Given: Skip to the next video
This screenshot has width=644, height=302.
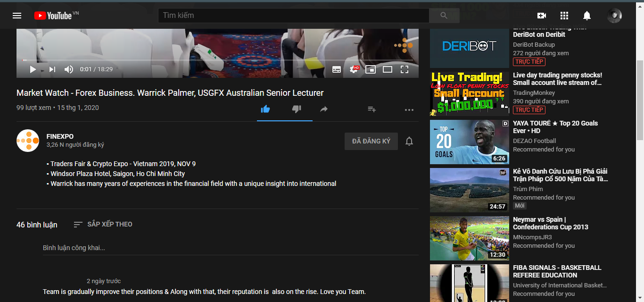Looking at the screenshot, I should [52, 69].
